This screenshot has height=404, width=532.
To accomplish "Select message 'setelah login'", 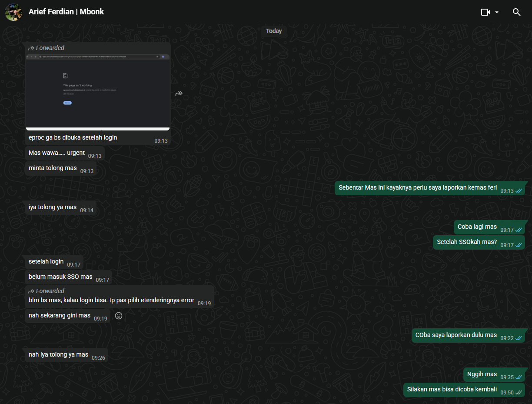I will [46, 261].
